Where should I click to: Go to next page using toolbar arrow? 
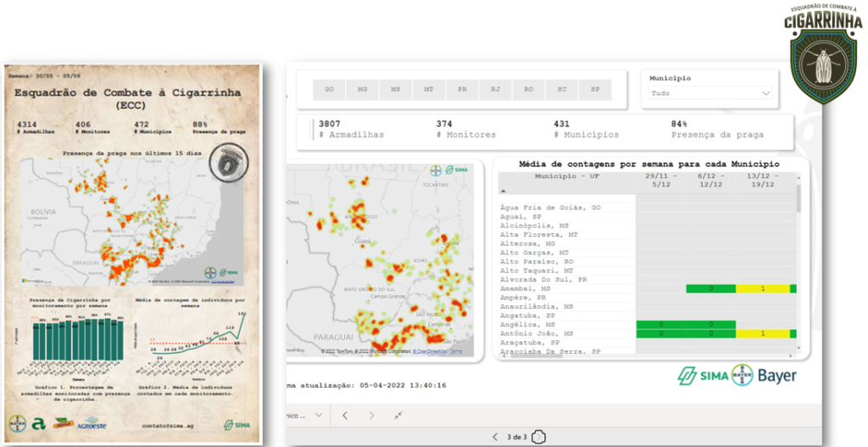[x=371, y=416]
